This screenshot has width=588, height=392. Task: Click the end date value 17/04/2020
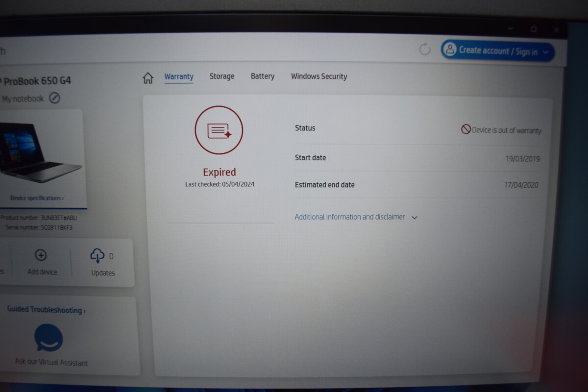521,186
